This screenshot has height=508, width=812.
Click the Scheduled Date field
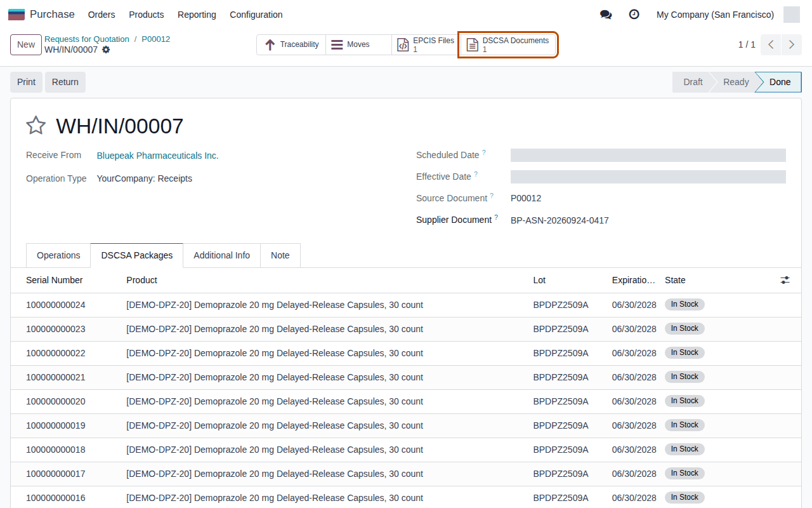[648, 156]
